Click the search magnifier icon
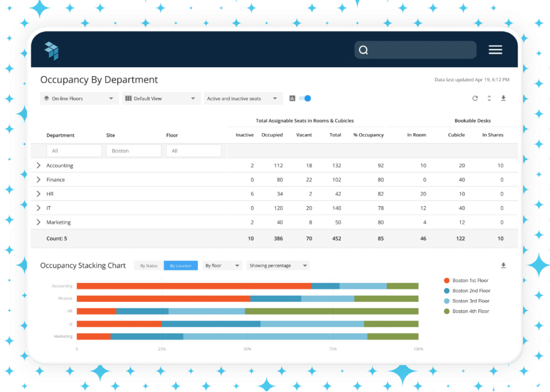 [364, 49]
